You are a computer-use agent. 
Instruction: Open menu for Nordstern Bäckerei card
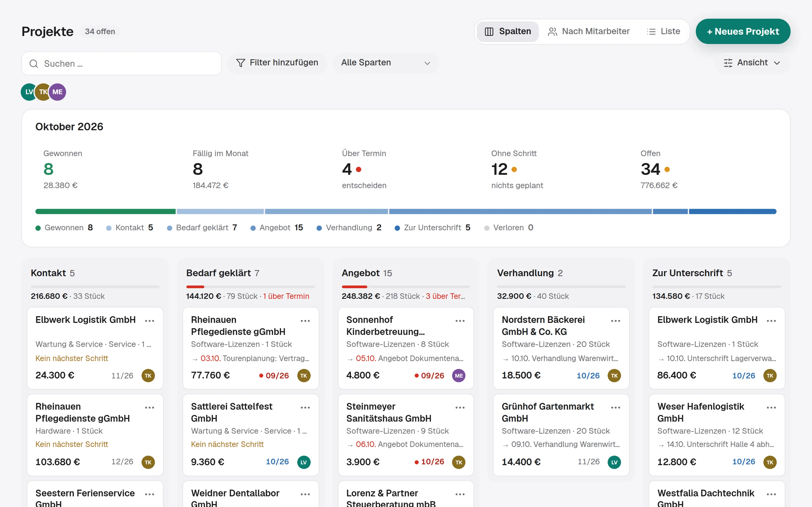(616, 321)
